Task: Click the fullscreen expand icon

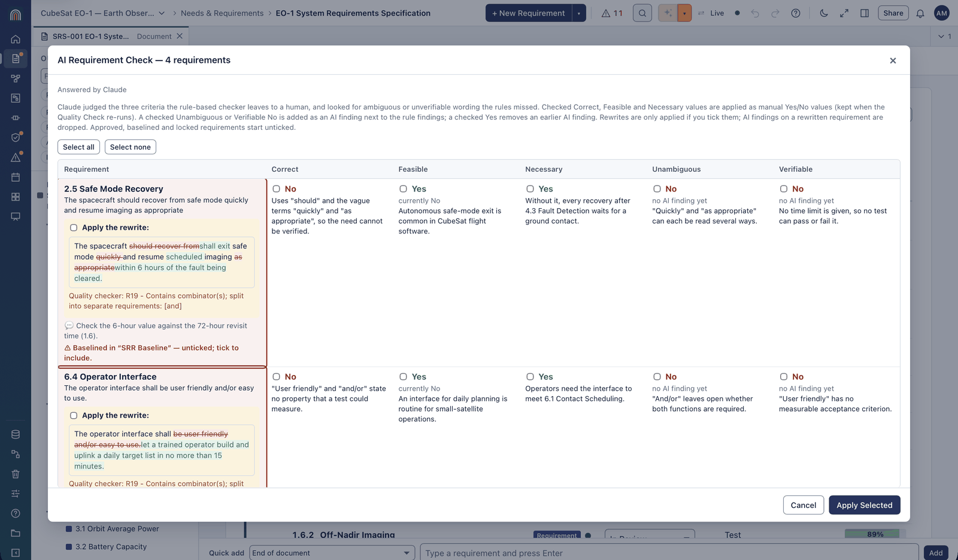Action: [x=844, y=13]
